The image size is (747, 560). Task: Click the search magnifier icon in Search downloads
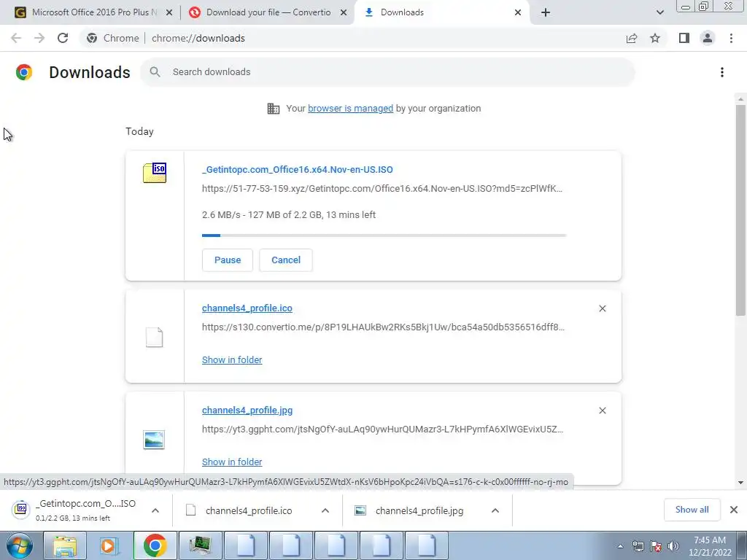pos(155,72)
